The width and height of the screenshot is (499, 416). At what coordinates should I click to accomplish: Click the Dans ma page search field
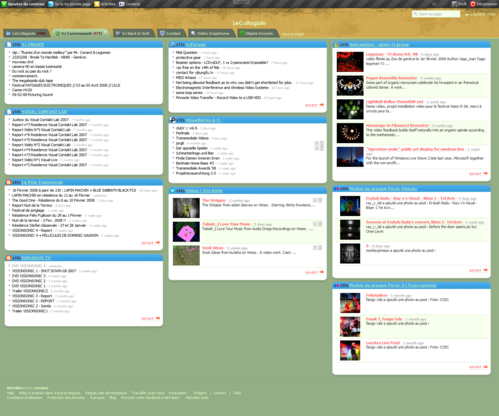tap(436, 14)
